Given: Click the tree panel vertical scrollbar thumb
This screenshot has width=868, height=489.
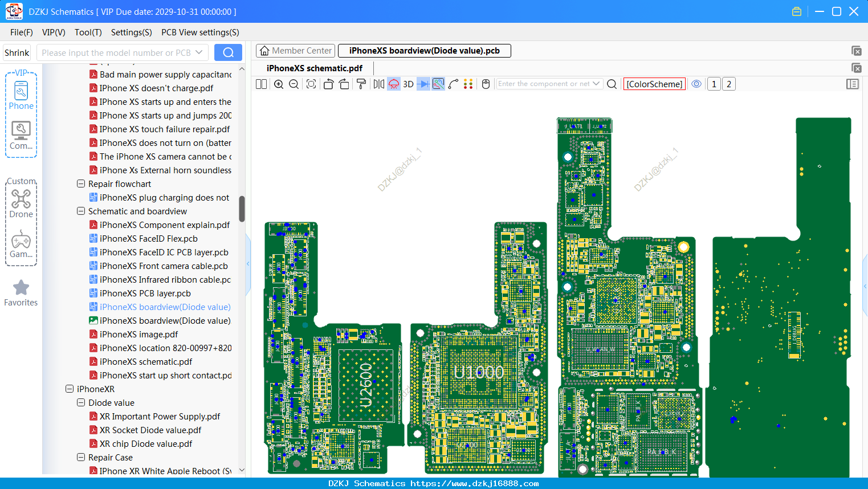Looking at the screenshot, I should pyautogui.click(x=242, y=209).
